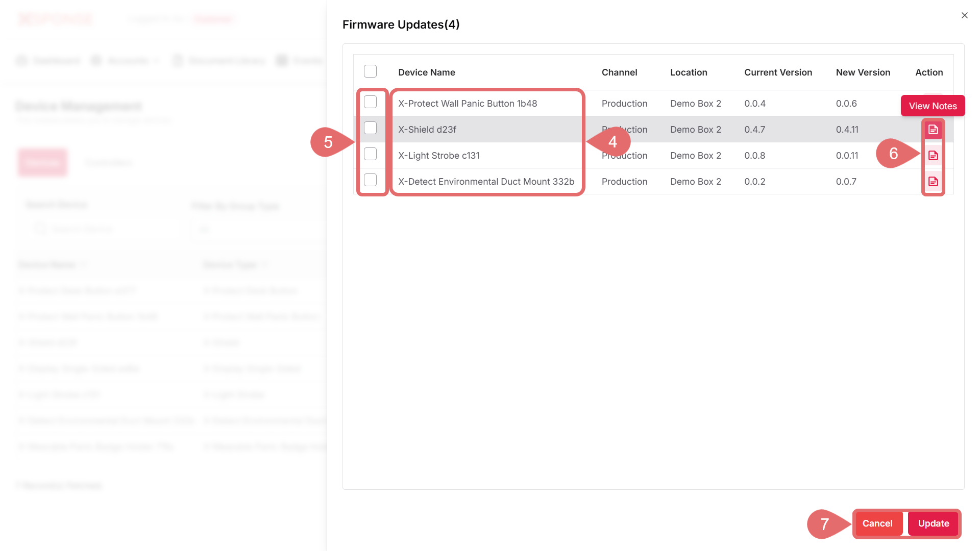Click X-Protect Wall Panic Button 1b48 name
Viewport: 980px width, 551px height.
(468, 104)
